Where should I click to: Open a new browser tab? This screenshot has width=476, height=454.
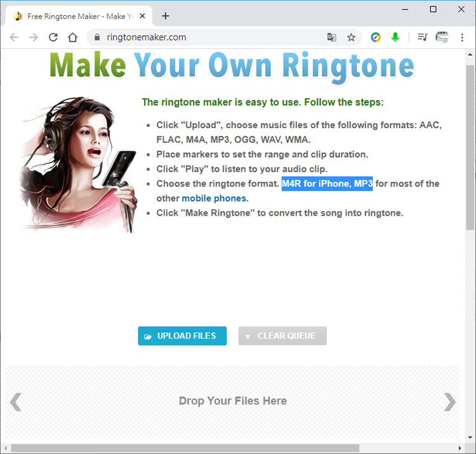166,16
